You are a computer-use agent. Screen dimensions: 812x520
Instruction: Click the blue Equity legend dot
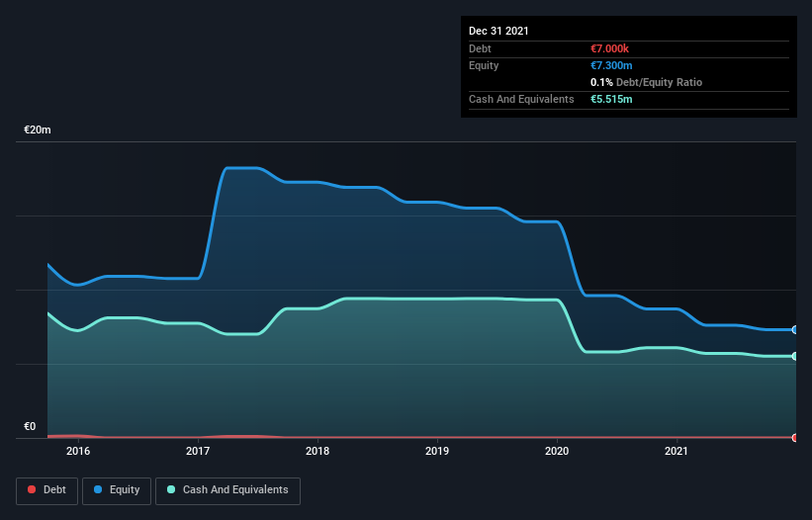click(x=98, y=489)
